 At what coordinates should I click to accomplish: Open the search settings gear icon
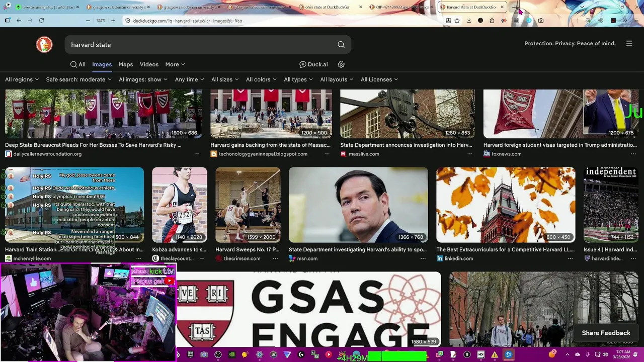coord(341,64)
